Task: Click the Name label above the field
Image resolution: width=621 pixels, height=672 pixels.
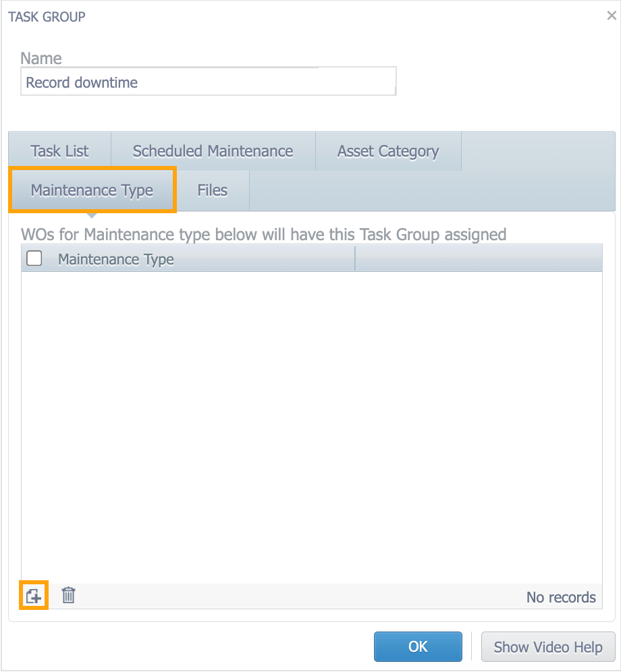Action: 41,59
